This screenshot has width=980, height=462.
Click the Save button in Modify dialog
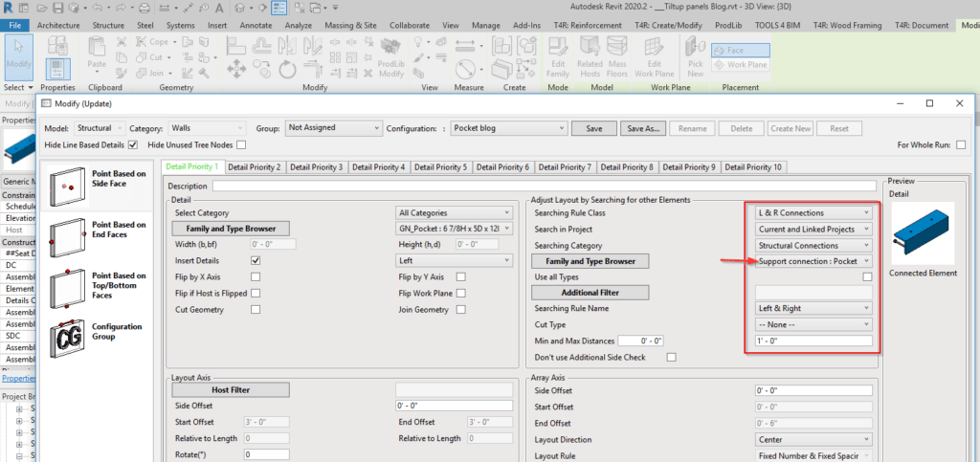click(x=594, y=128)
